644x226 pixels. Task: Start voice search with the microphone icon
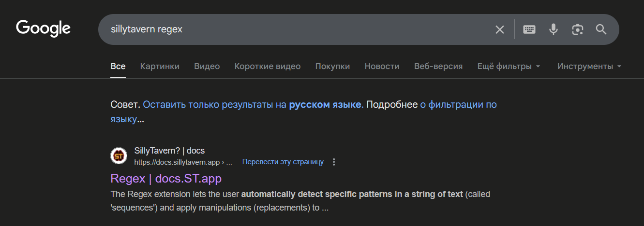coord(554,29)
